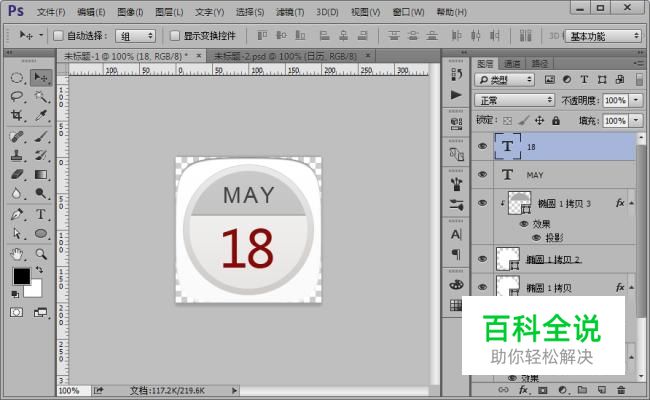The width and height of the screenshot is (650, 400).
Task: Hide the 椭圆 1 拷贝 3 layer
Action: click(x=482, y=203)
